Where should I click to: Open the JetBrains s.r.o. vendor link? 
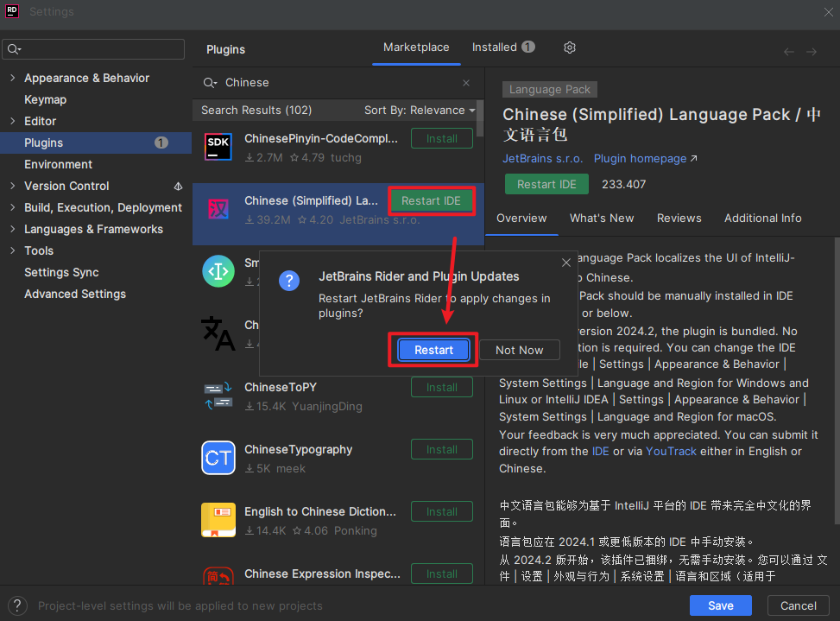tap(542, 159)
